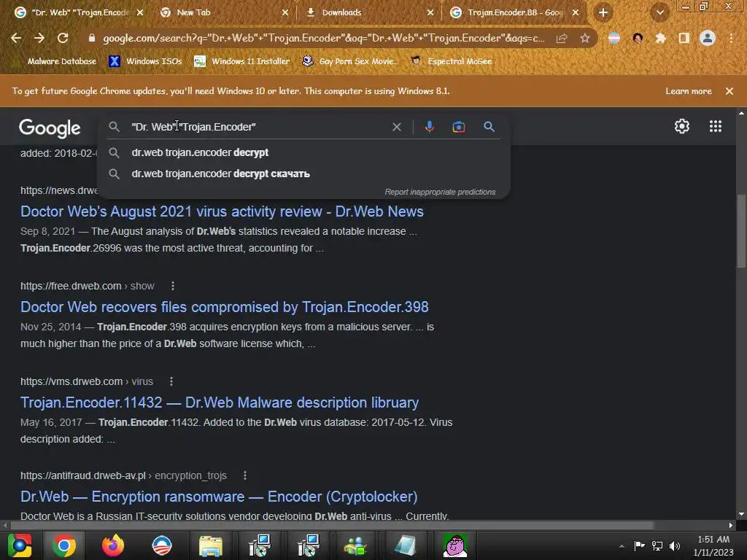Select the "Dr. Web" "Trojan.Encoder" tab

[79, 12]
